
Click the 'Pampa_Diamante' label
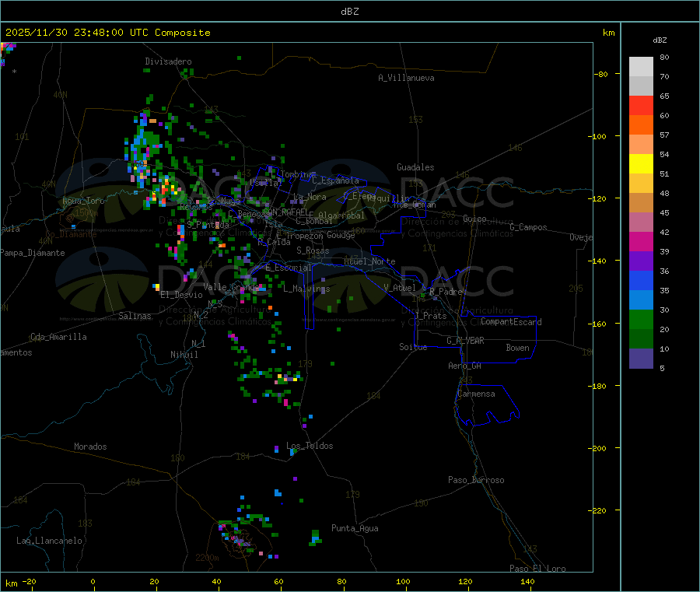[33, 253]
